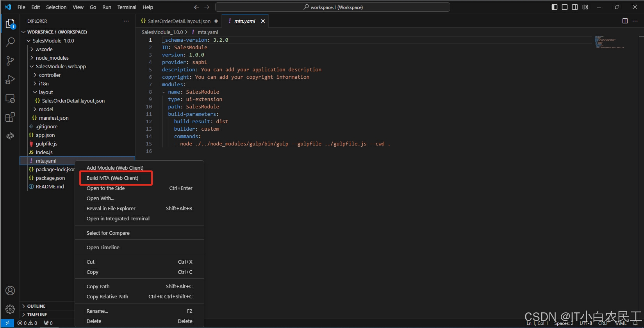This screenshot has width=644, height=328.
Task: Click the errors and warnings indicator
Action: point(27,323)
